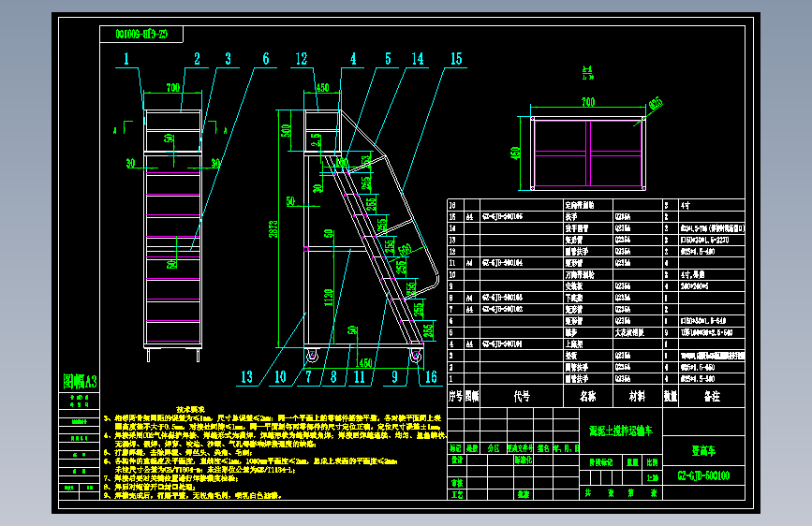The height and width of the screenshot is (526, 812).
Task: Click the mirrored drawing number box in the upper-left corner
Action: tap(141, 35)
